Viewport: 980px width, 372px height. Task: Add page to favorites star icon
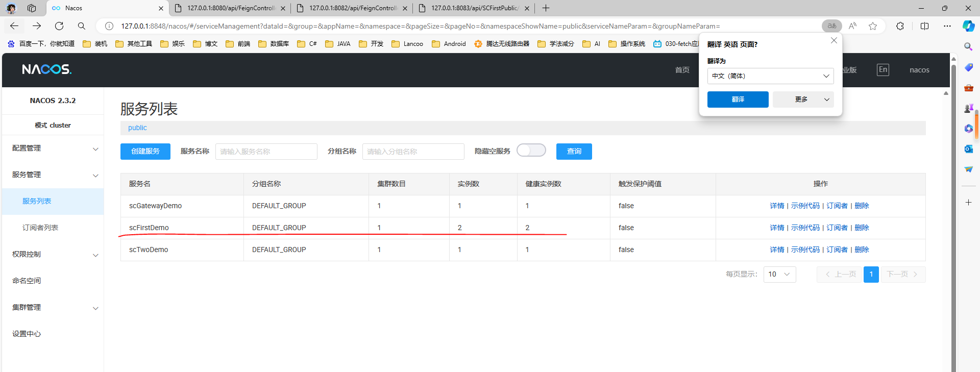[x=873, y=26]
